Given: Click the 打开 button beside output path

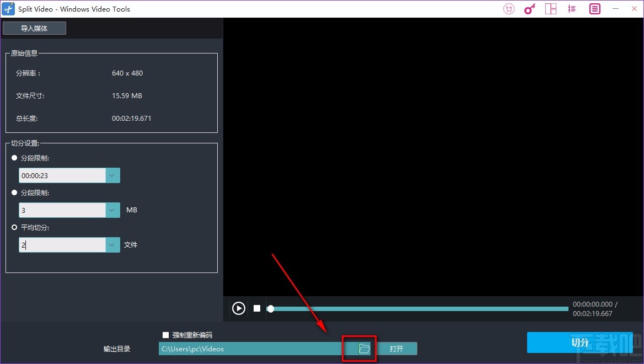Looking at the screenshot, I should click(x=398, y=348).
